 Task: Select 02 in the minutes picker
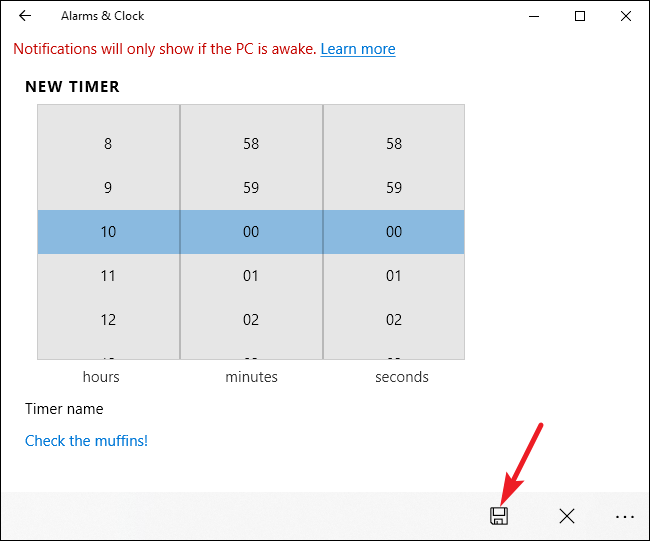coord(251,320)
